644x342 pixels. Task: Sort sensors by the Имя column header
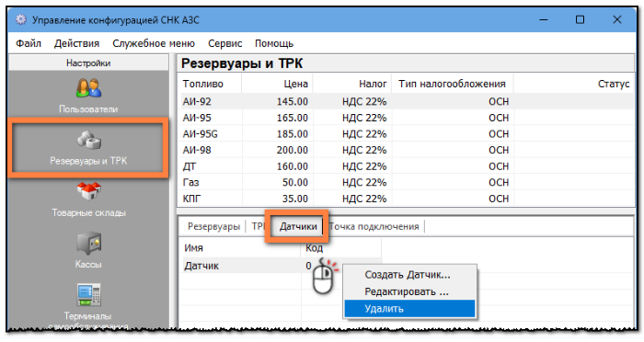pos(239,248)
